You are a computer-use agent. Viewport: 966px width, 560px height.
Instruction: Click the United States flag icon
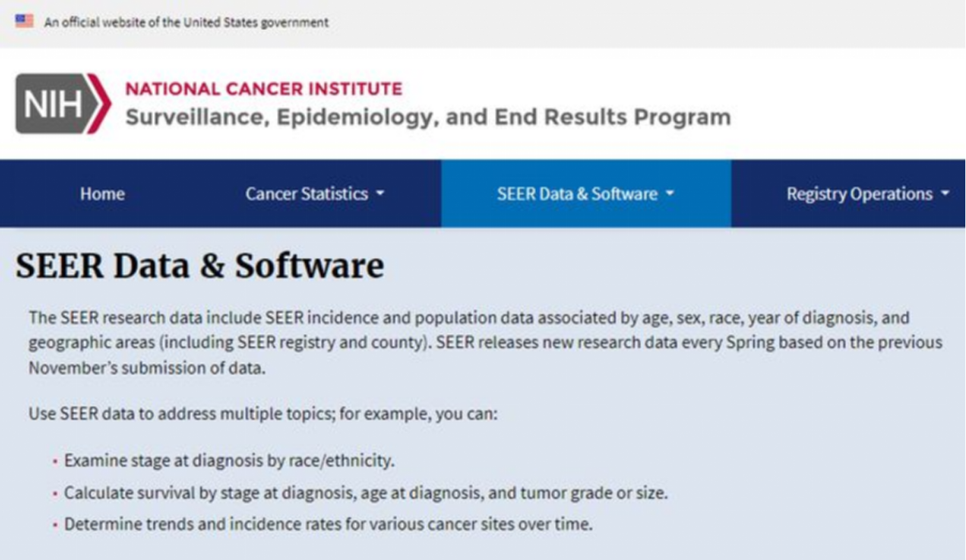24,21
